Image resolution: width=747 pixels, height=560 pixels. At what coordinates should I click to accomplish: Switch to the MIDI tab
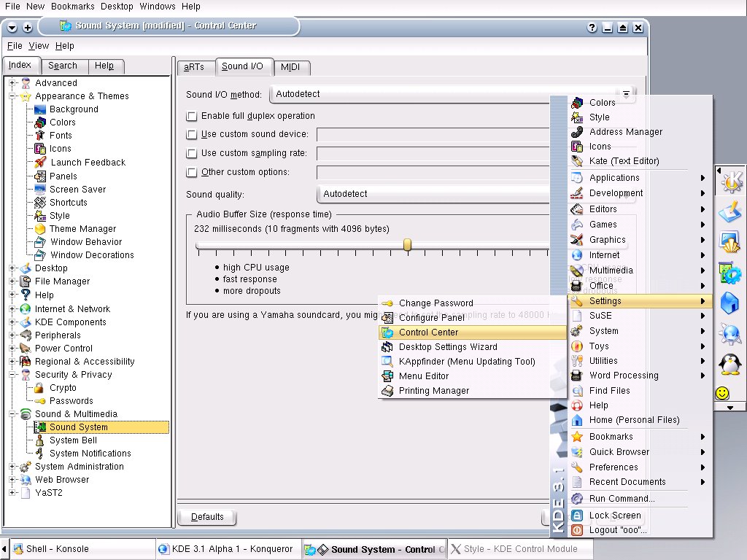coord(290,67)
